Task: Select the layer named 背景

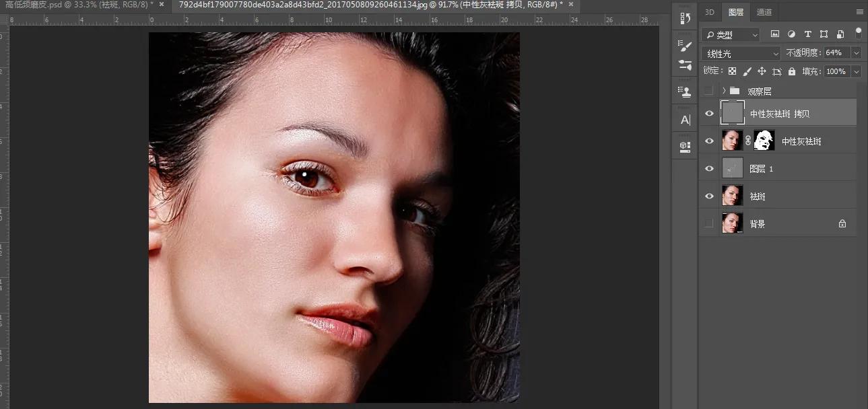Action: coord(758,224)
